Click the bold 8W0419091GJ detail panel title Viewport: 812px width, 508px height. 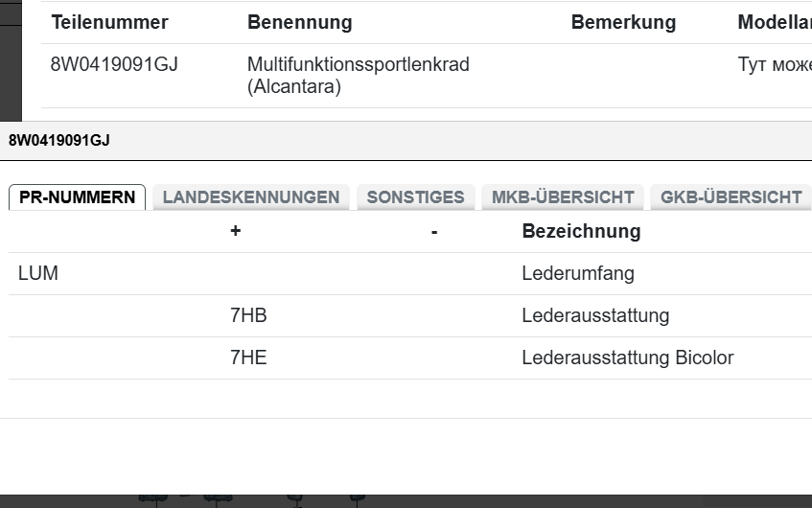pyautogui.click(x=59, y=141)
